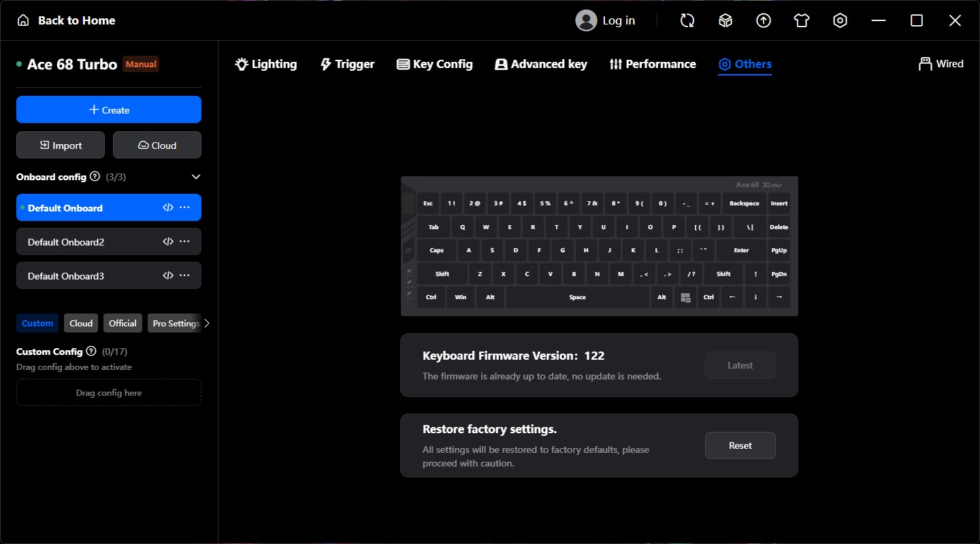Switch to the Performance tab
Viewport: 980px width, 544px height.
pos(653,64)
